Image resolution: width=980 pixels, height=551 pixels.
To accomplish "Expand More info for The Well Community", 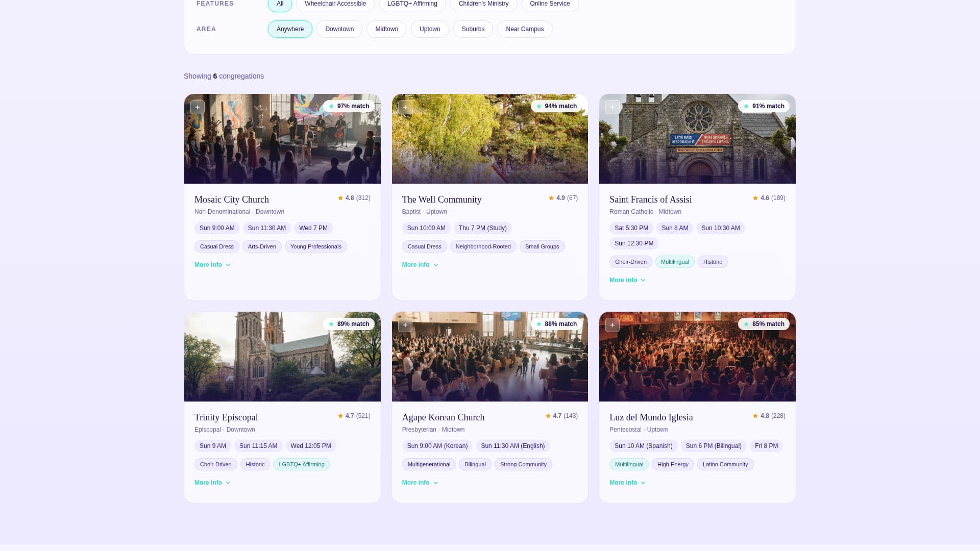I will click(x=420, y=265).
